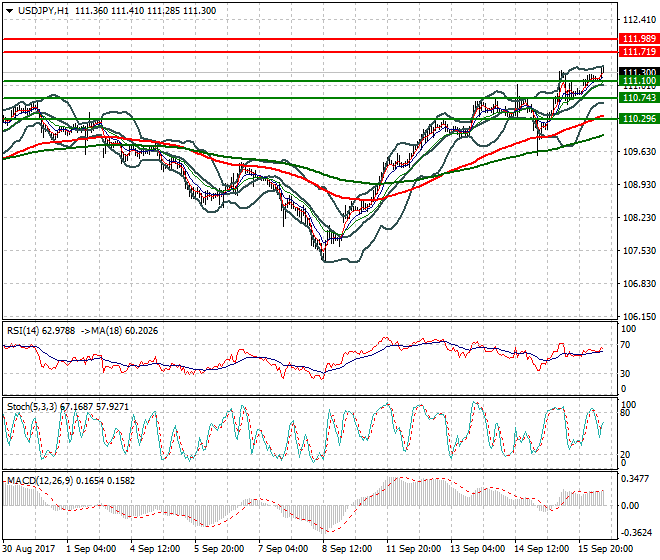
Task: Click the RSI scale value 30
Action: tap(625, 374)
